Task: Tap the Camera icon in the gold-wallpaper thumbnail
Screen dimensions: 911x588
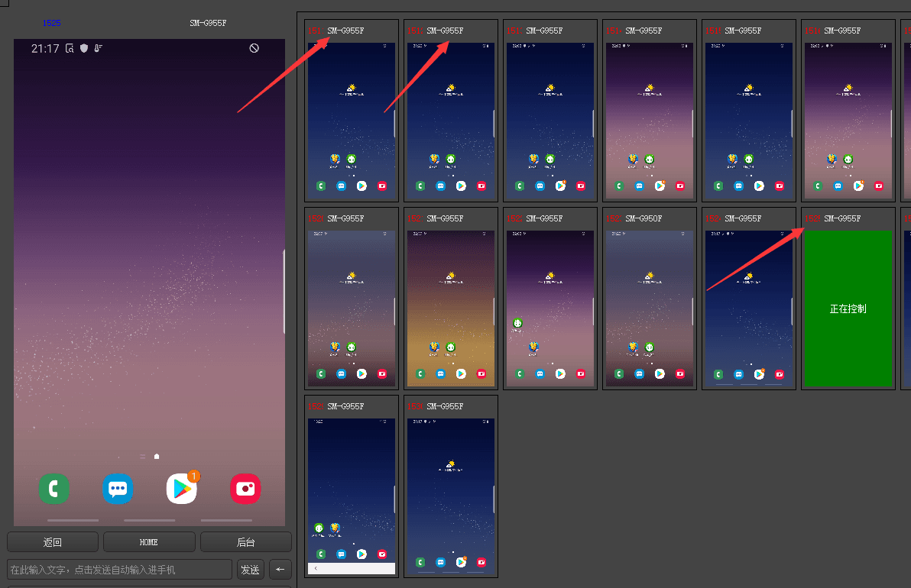Action: pyautogui.click(x=481, y=374)
